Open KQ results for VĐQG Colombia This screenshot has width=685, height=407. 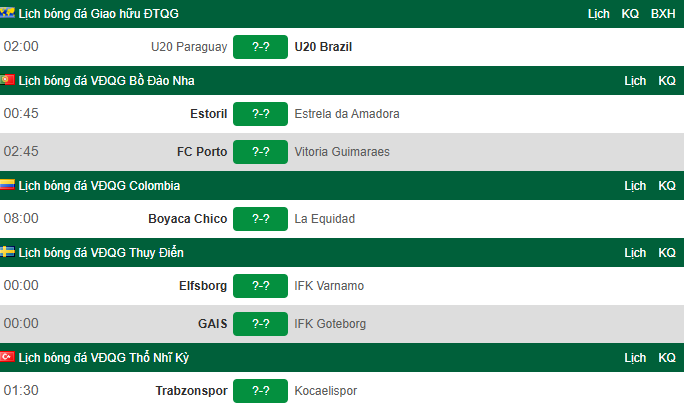pos(667,186)
